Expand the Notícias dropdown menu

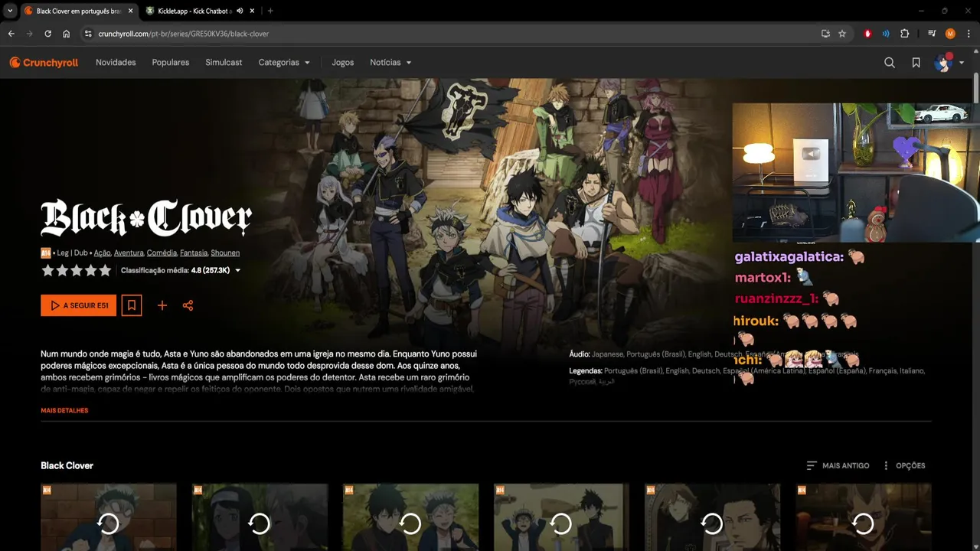click(390, 63)
